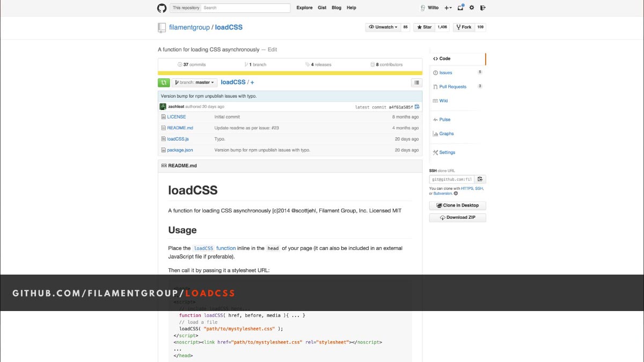Viewport: 644px width, 362px height.
Task: Click the Clone in Desktop button
Action: coord(458,205)
